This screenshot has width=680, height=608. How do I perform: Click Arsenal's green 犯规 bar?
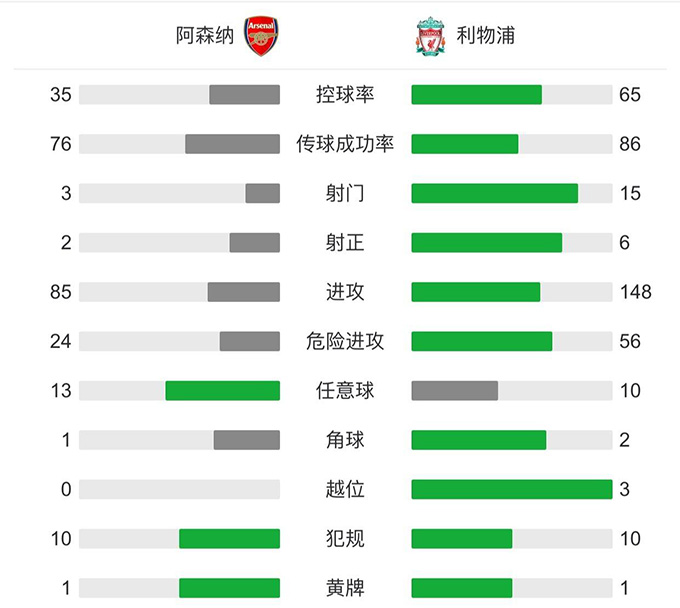point(229,538)
